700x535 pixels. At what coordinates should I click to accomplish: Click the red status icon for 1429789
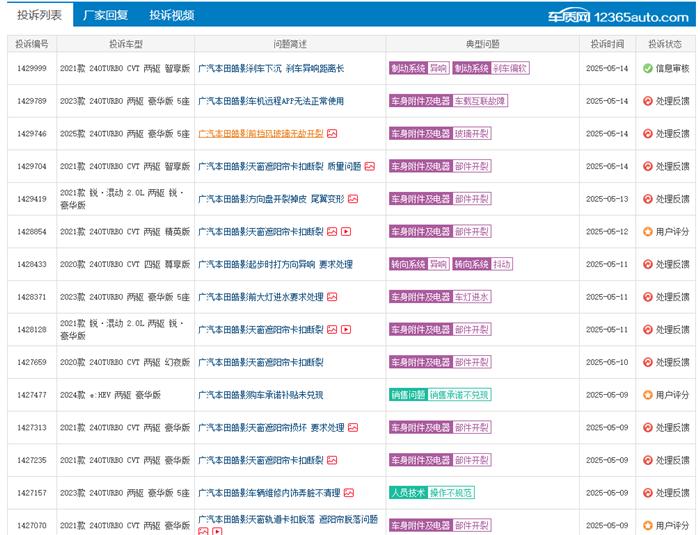click(648, 101)
